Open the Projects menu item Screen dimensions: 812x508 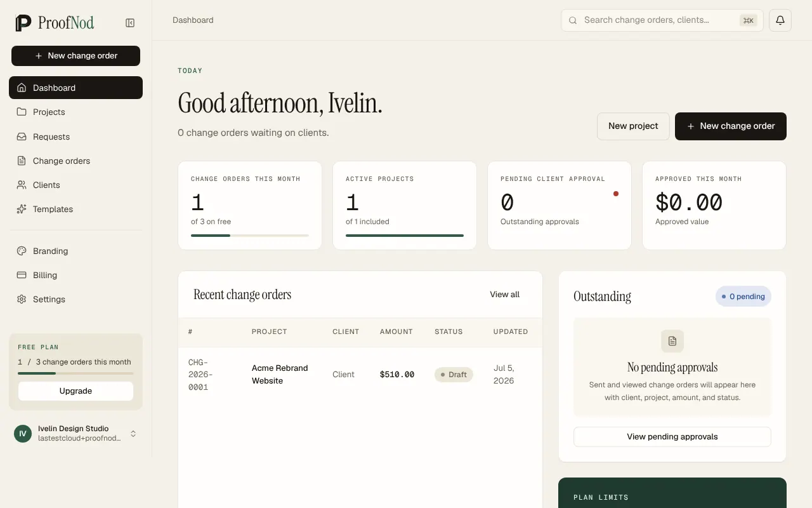click(75, 112)
